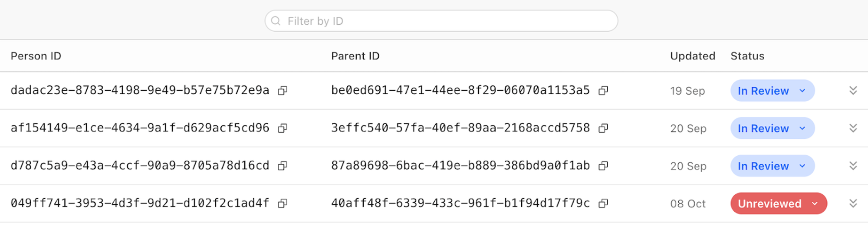Viewport: 868px width, 226px height.
Task: Copy Parent ID be0ed691-47e1 to clipboard
Action: (603, 90)
